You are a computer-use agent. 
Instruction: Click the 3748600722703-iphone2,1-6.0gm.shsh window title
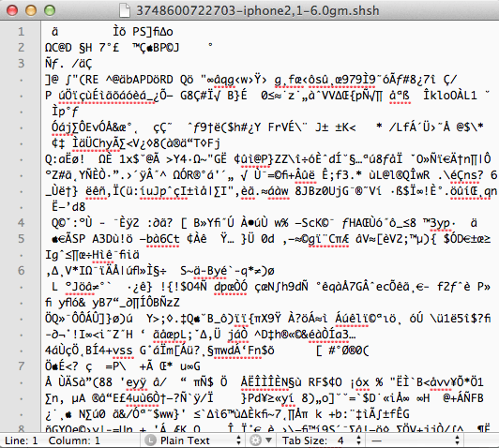point(258,10)
